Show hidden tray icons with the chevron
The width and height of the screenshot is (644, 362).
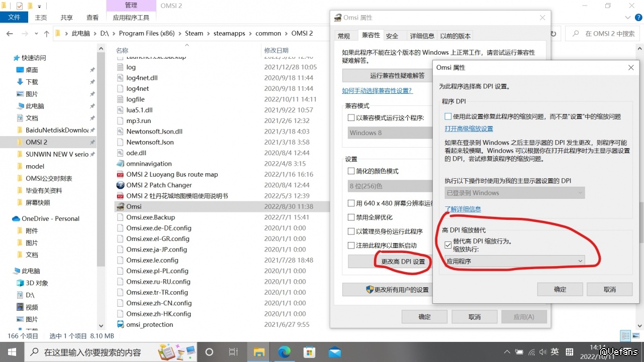click(x=507, y=352)
